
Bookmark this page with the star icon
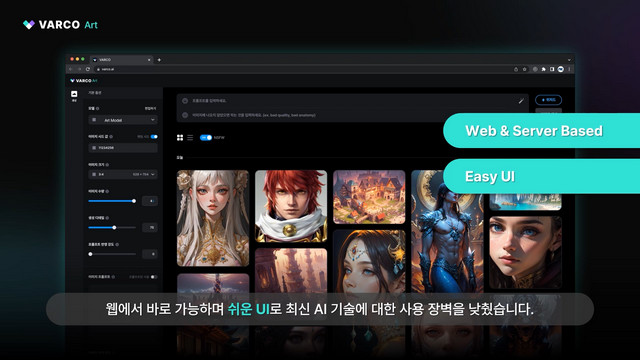(525, 69)
